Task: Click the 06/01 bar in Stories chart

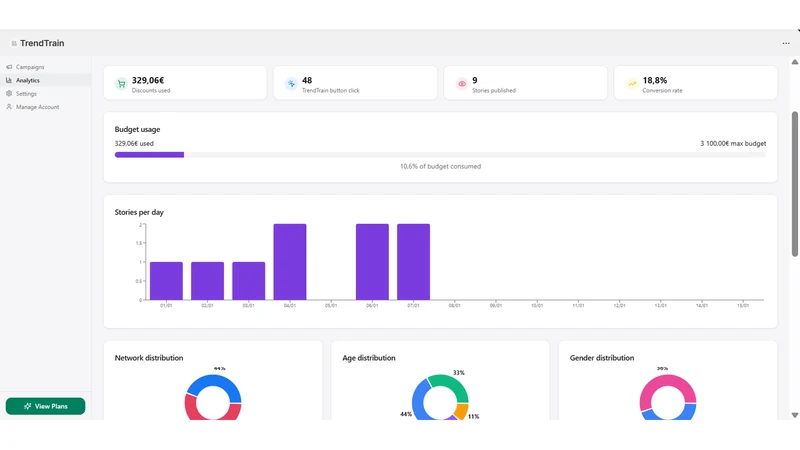Action: tap(372, 262)
